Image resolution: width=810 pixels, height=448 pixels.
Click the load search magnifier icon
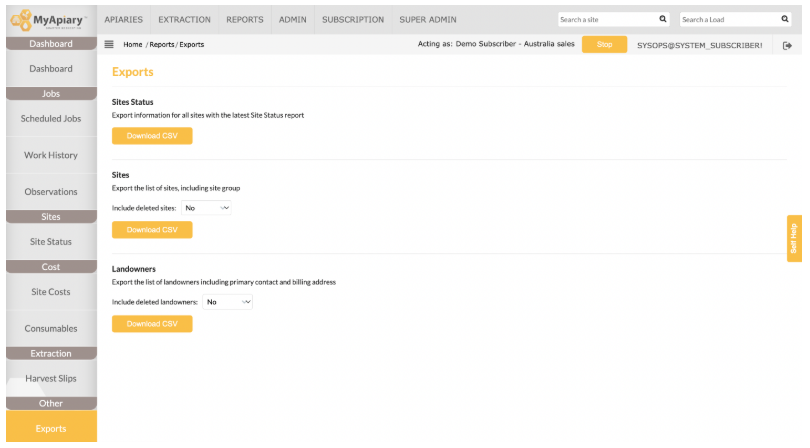tap(785, 19)
